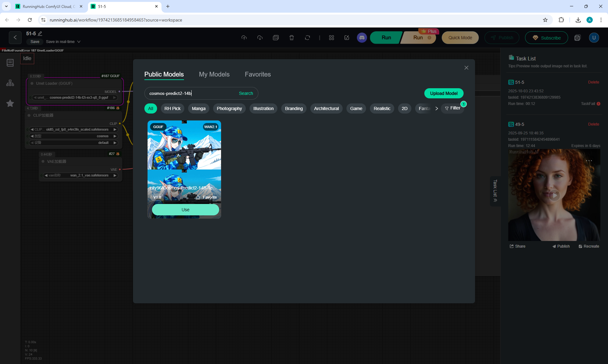The width and height of the screenshot is (608, 364).
Task: Expand Save in real-time dropdown
Action: coord(79,42)
